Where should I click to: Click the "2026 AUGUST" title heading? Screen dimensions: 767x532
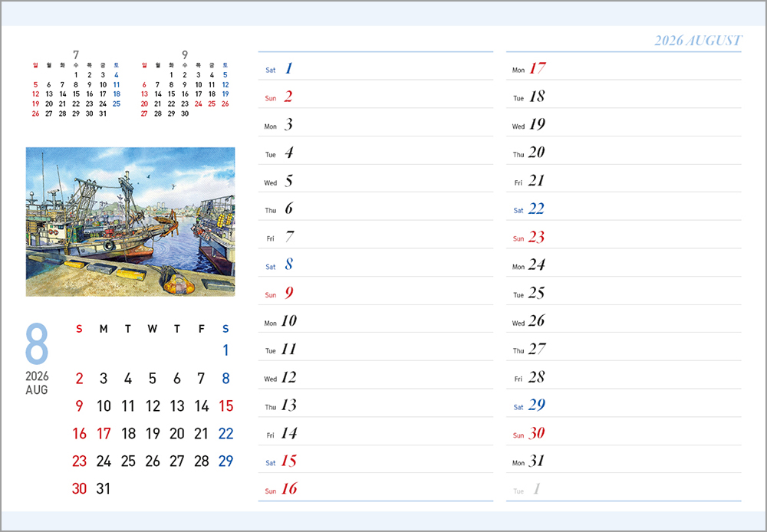coord(698,40)
